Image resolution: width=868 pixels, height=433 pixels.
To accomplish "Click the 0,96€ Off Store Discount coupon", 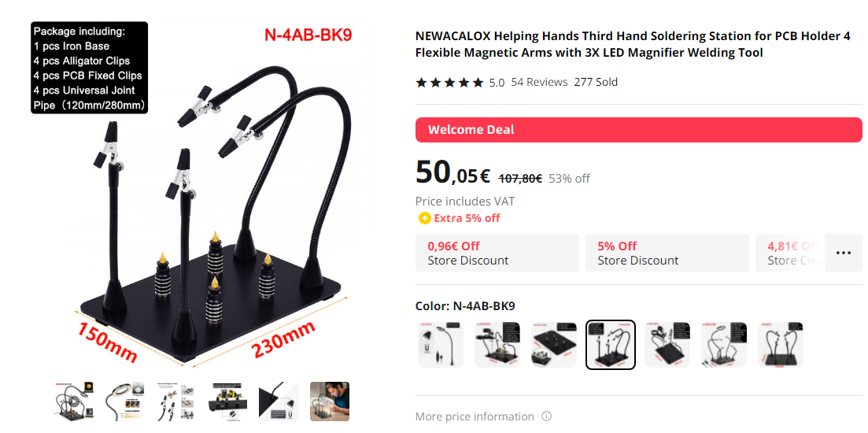I will (497, 253).
